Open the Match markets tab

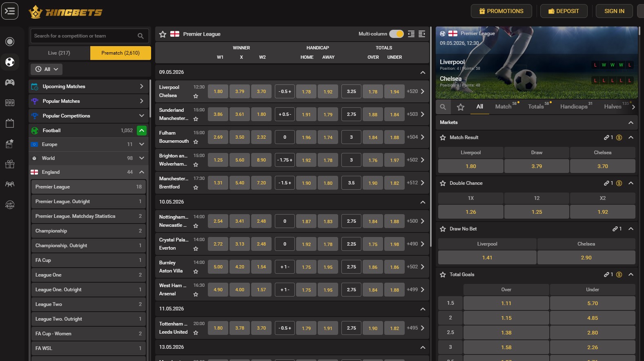(x=503, y=106)
